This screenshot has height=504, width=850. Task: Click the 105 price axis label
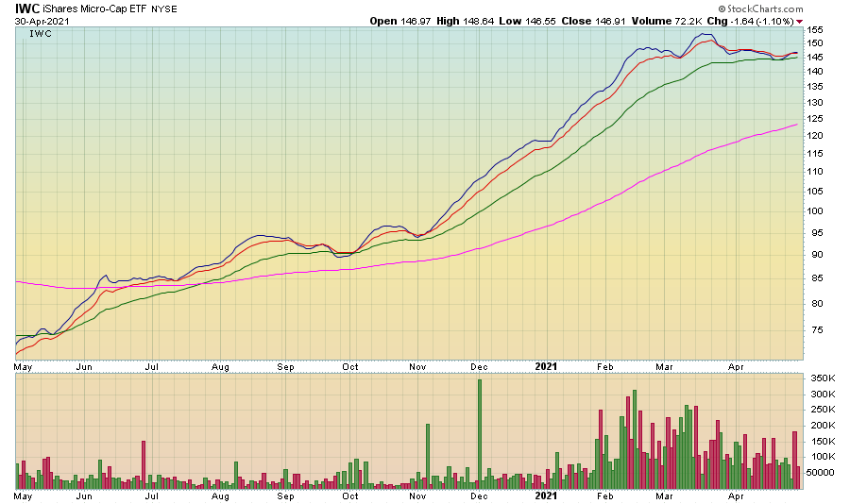pyautogui.click(x=815, y=192)
